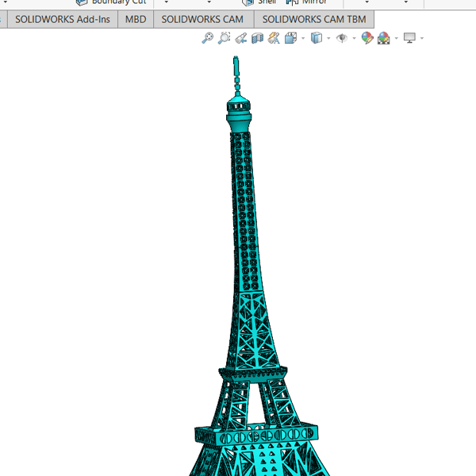The width and height of the screenshot is (476, 476).
Task: Toggle the Hide/Show Items eye icon
Action: point(342,38)
